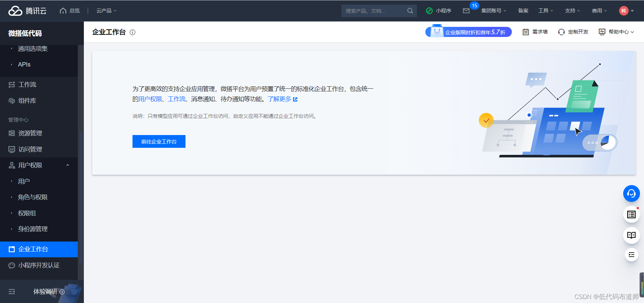Open the mail messages icon
Image resolution: width=644 pixels, height=303 pixels.
466,11
